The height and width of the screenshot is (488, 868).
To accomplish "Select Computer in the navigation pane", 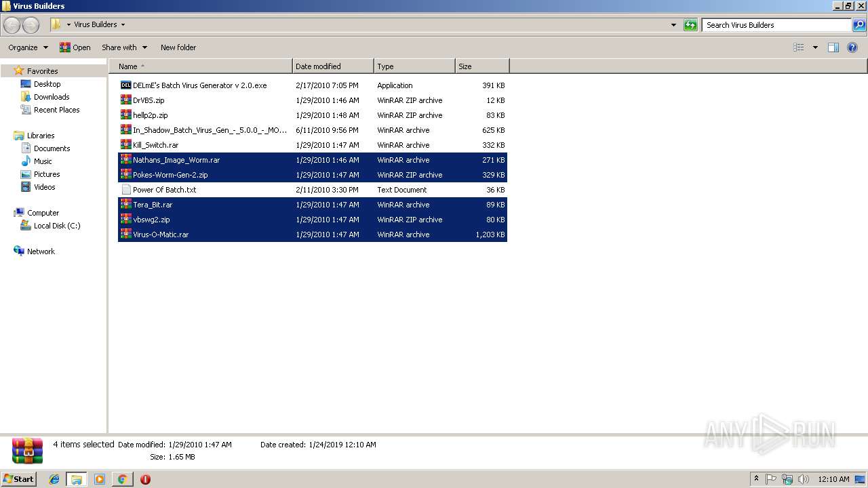I will pos(36,213).
